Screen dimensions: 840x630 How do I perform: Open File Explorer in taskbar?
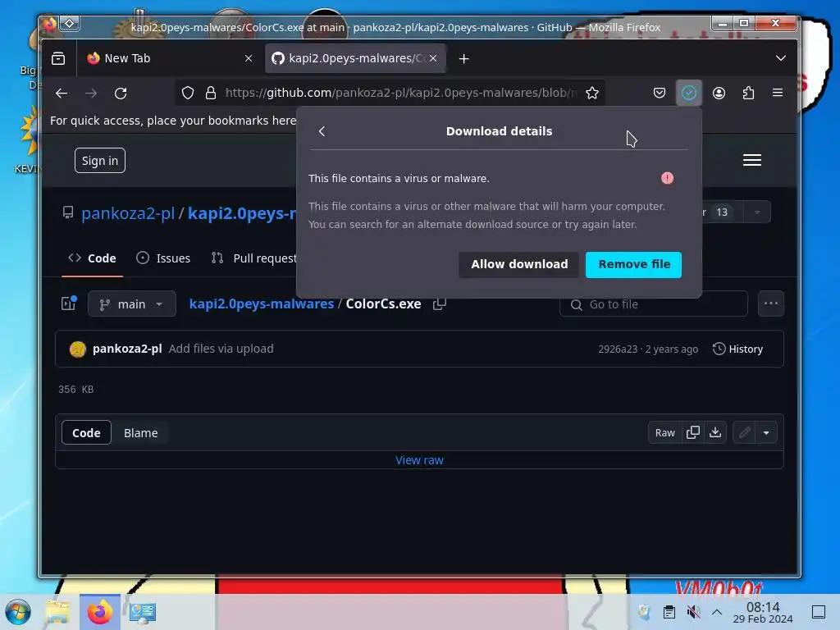57,612
